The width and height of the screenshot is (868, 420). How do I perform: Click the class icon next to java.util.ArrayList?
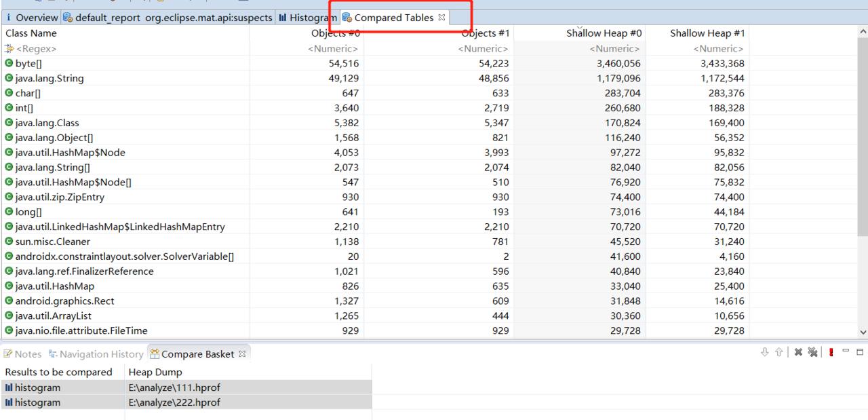point(9,316)
